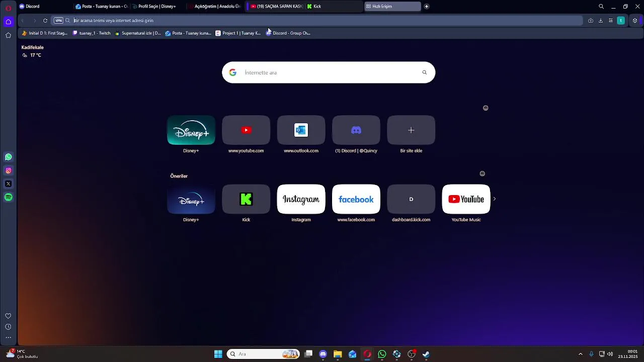
Task: Click the back navigation arrow
Action: click(23, 21)
